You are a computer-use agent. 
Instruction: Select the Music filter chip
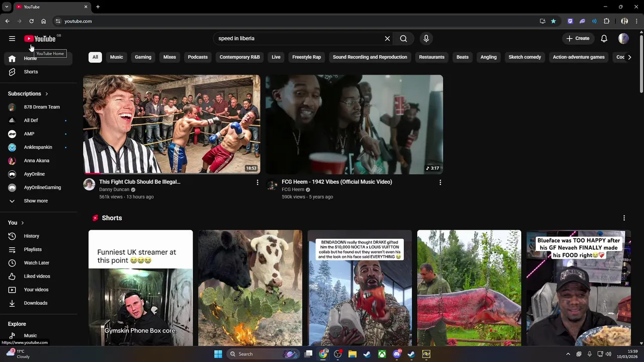[117, 57]
